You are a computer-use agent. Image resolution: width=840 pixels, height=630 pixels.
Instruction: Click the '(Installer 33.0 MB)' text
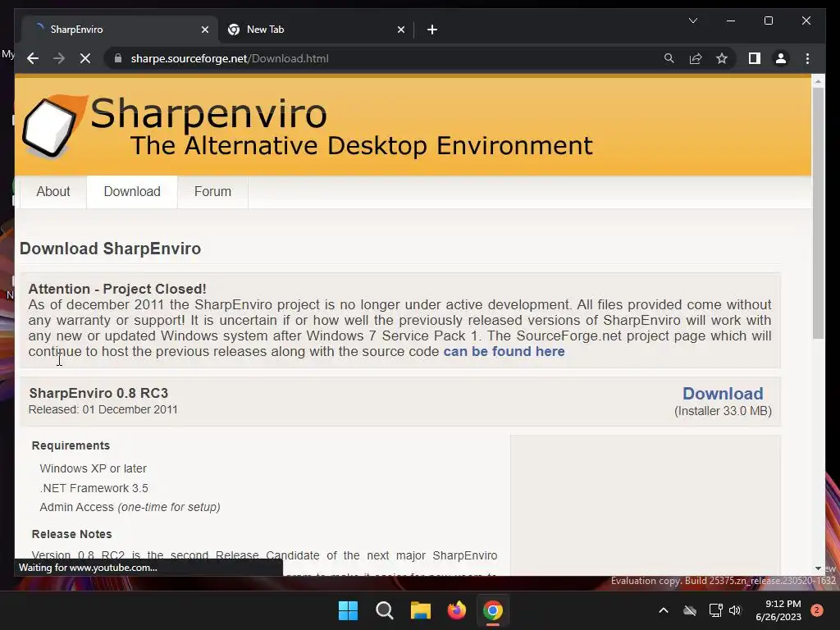click(723, 411)
